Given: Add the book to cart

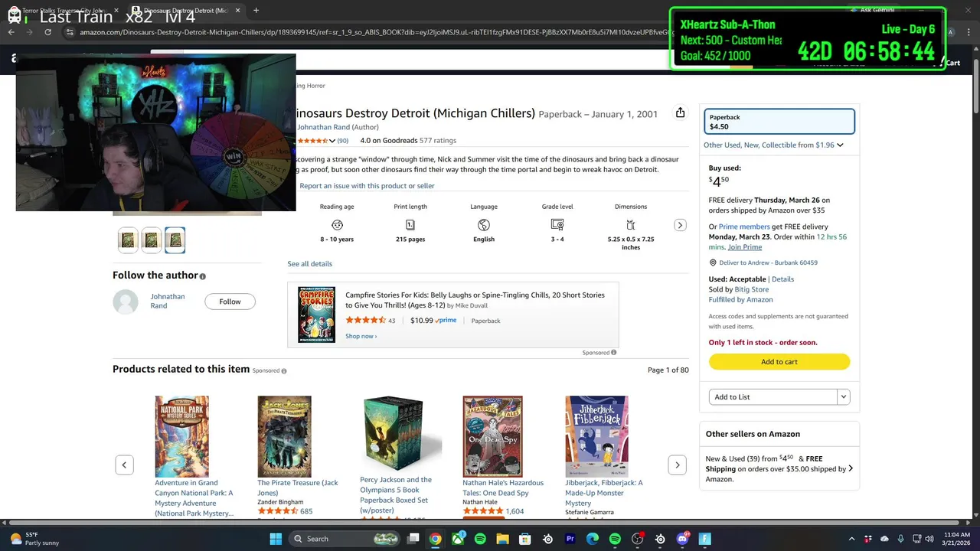Looking at the screenshot, I should (x=779, y=361).
